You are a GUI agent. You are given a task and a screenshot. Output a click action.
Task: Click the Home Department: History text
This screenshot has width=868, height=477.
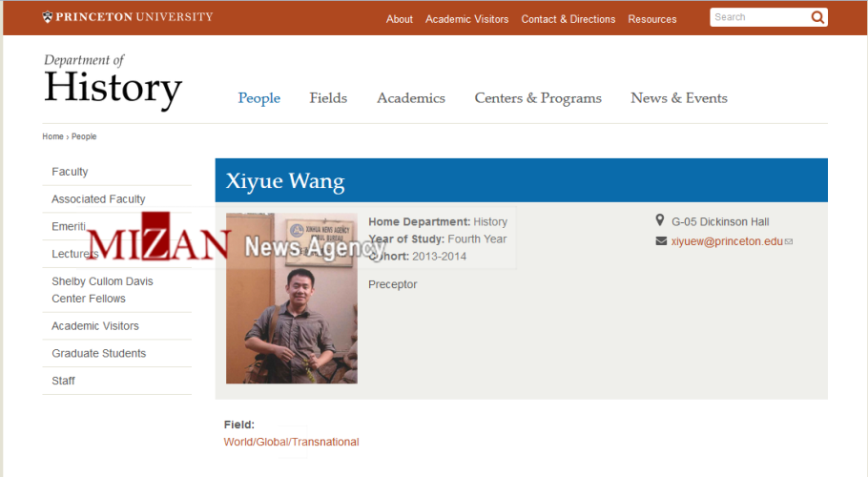click(438, 222)
